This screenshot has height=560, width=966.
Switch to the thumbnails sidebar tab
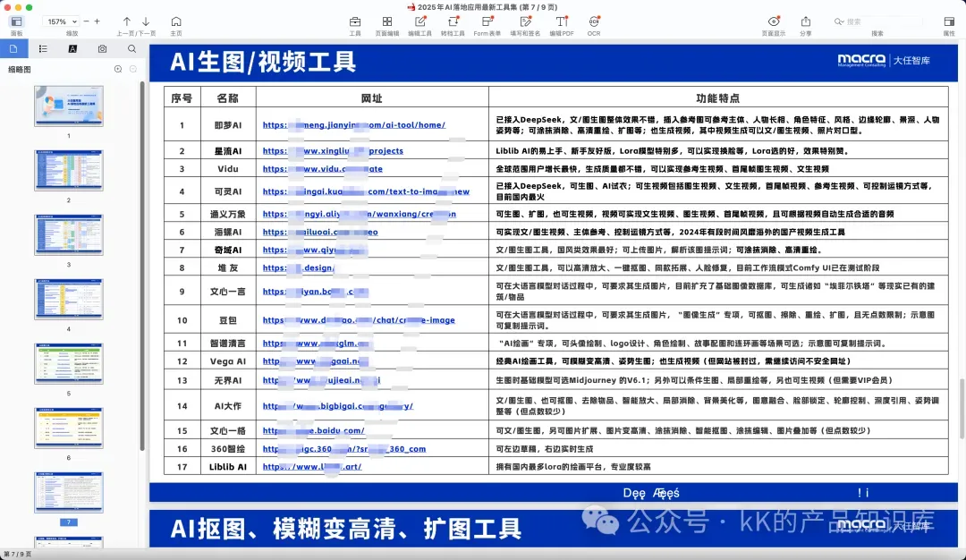pos(13,48)
